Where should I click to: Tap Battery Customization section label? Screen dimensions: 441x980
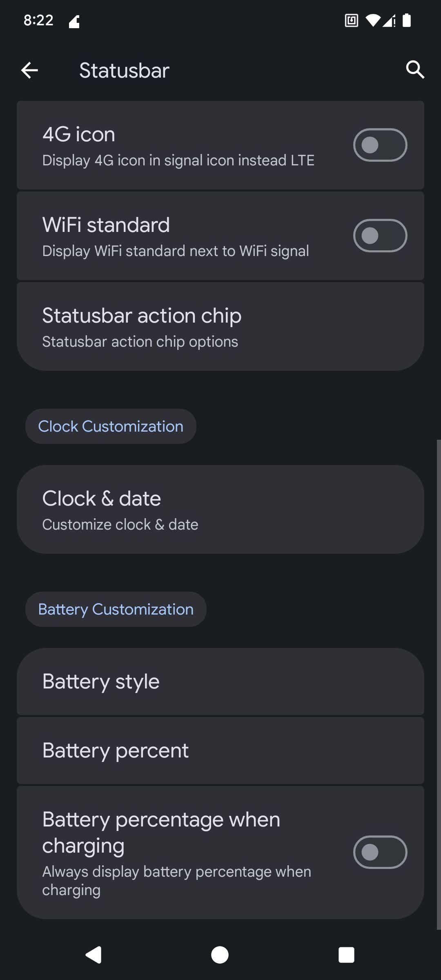pyautogui.click(x=116, y=609)
